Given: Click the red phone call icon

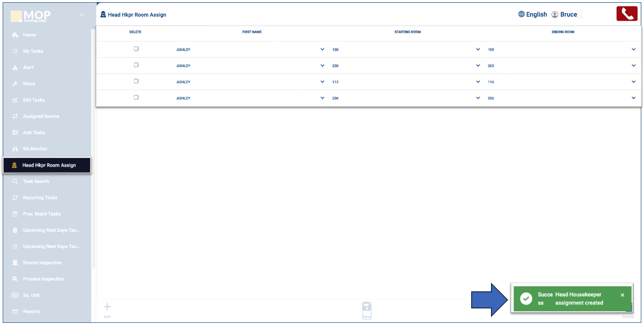Looking at the screenshot, I should [626, 14].
